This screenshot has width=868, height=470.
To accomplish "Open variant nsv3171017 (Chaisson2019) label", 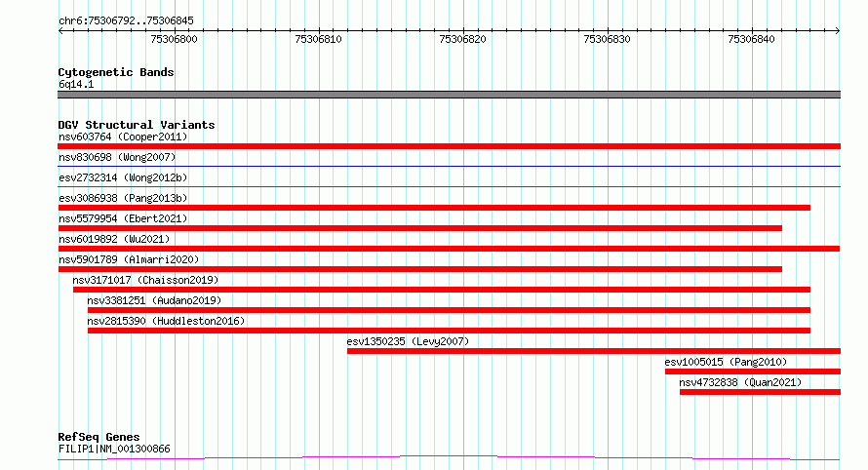I will [145, 280].
